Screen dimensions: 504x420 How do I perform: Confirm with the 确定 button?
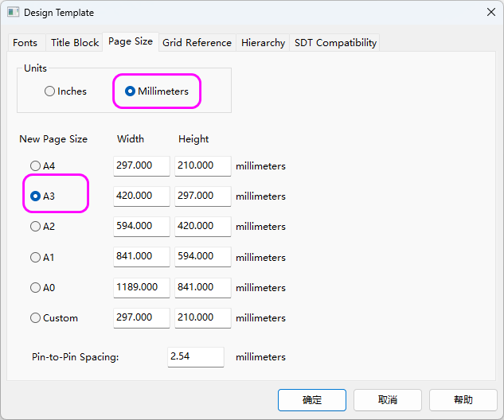click(312, 400)
